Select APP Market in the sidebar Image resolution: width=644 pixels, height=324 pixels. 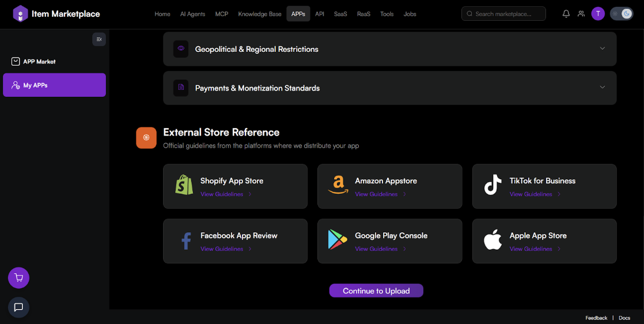[x=39, y=62]
